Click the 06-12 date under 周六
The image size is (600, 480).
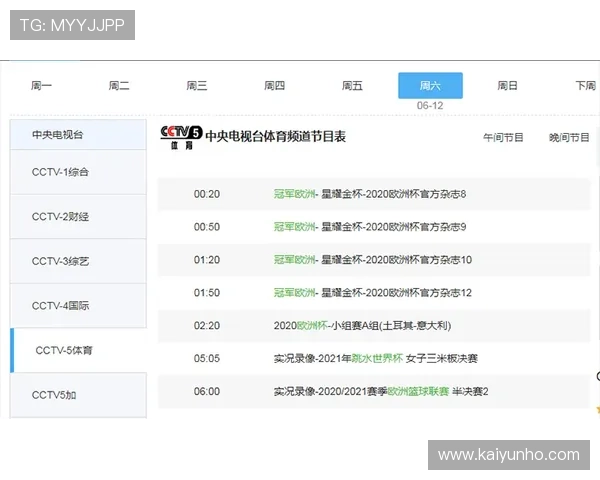430,106
